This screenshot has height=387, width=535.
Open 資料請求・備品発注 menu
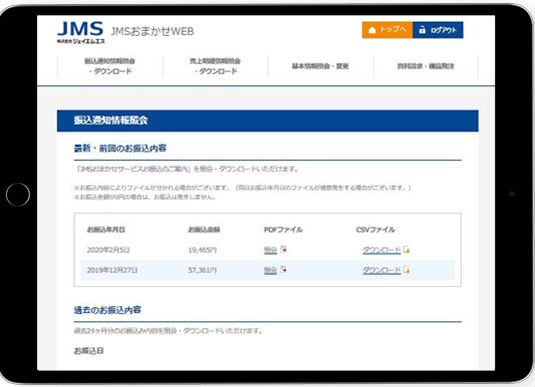[425, 66]
